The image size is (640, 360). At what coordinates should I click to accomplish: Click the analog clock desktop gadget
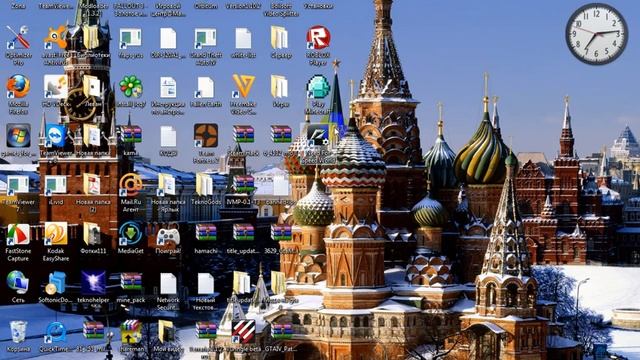click(596, 34)
